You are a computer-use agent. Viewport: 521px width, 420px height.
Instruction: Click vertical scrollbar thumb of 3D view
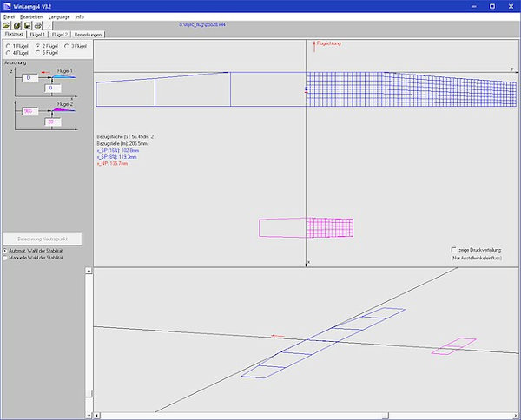(89, 393)
